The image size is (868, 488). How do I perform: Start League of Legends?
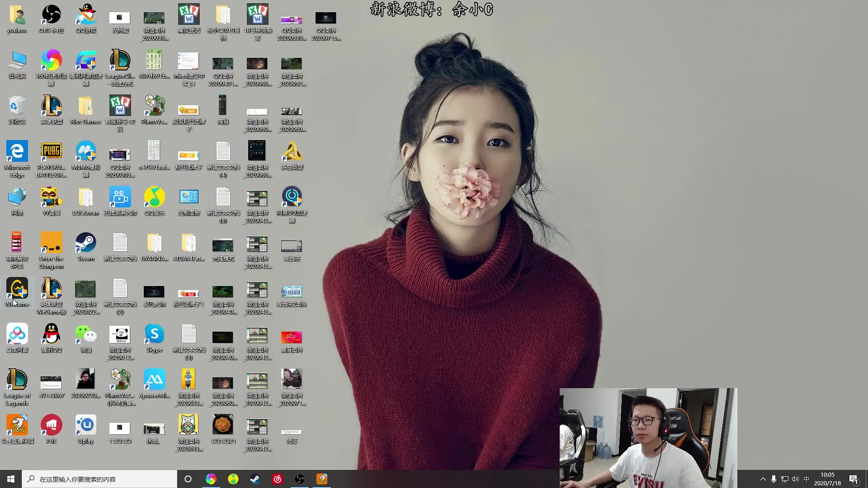pyautogui.click(x=17, y=380)
